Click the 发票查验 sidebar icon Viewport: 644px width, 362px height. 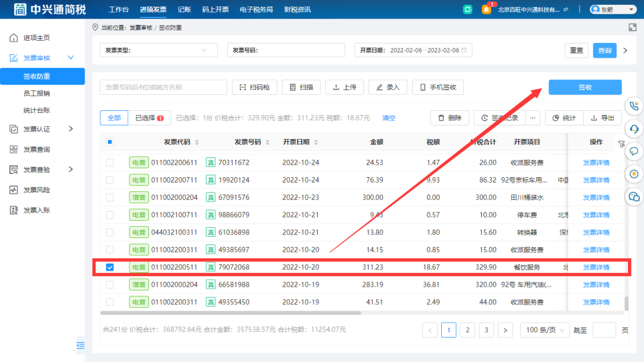point(14,170)
